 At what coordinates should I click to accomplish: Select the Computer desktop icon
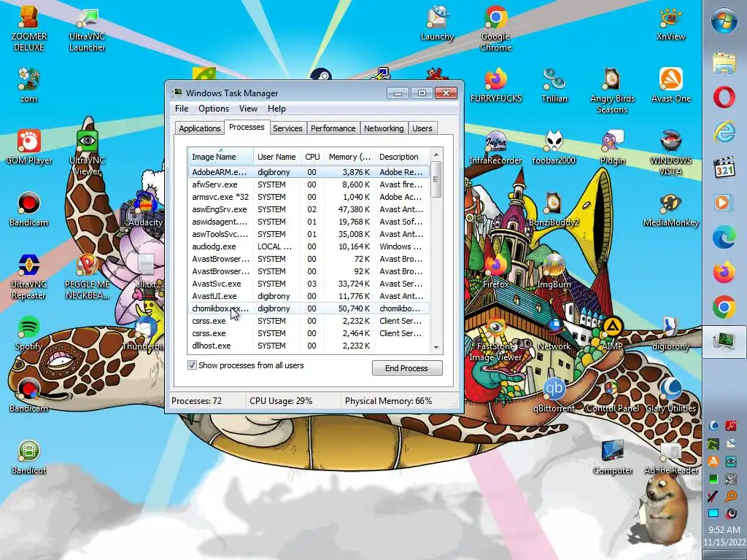(613, 456)
